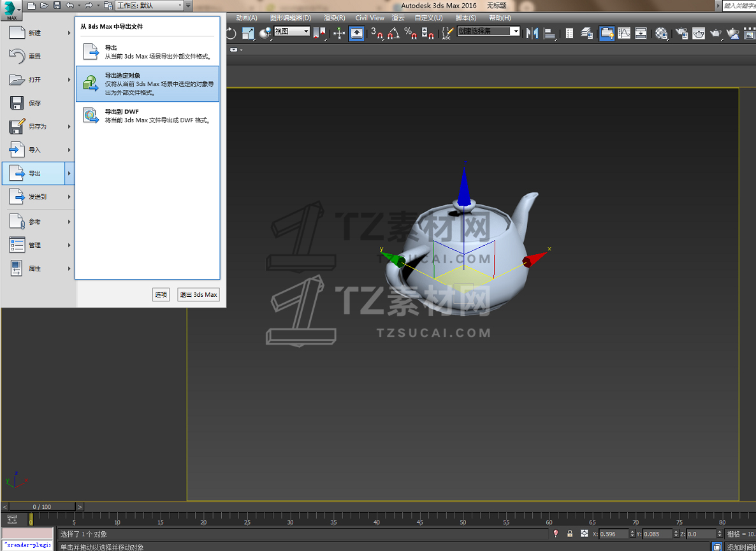The width and height of the screenshot is (756, 551).
Task: Open Material Editor from main toolbar
Action: click(x=662, y=33)
